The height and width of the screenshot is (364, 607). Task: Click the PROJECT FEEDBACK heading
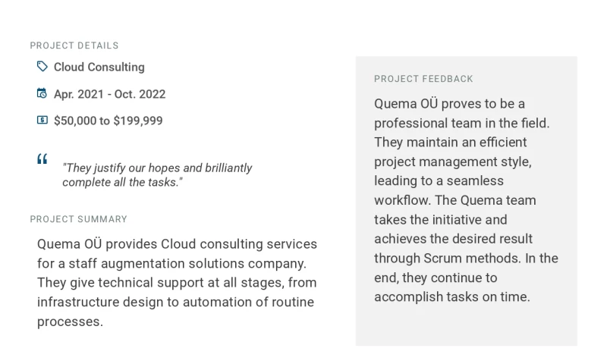(423, 79)
